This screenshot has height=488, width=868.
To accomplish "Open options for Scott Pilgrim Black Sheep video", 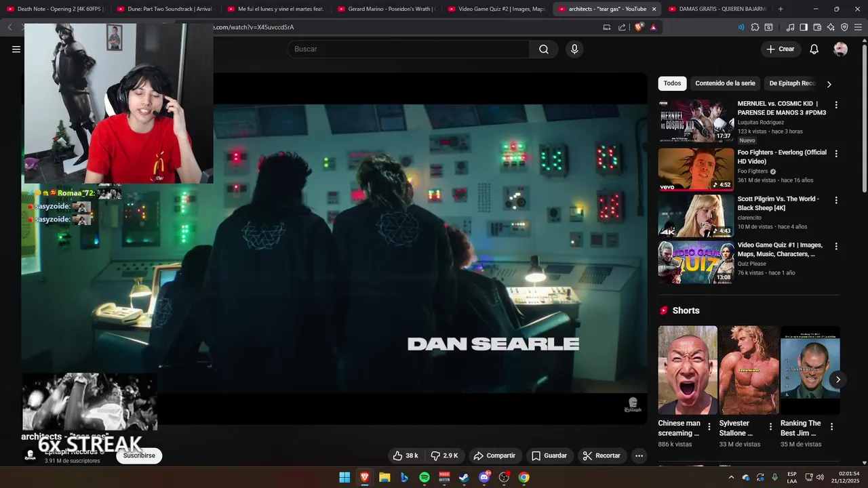I will (836, 201).
